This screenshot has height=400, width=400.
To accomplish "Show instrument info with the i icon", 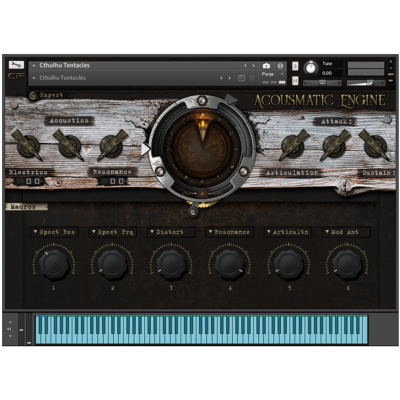I will coord(280,66).
